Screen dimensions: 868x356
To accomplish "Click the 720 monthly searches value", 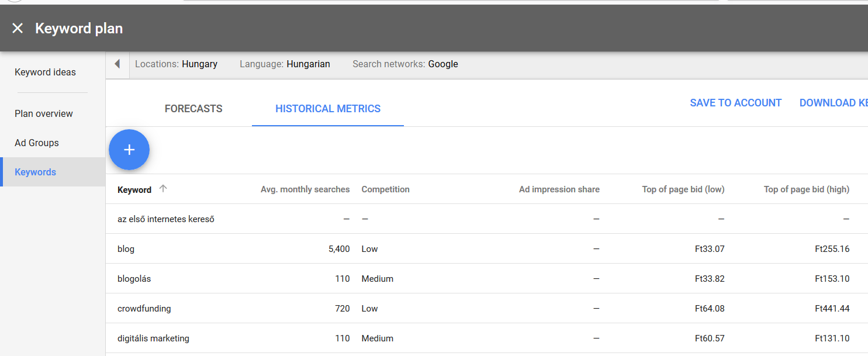I will pos(343,309).
